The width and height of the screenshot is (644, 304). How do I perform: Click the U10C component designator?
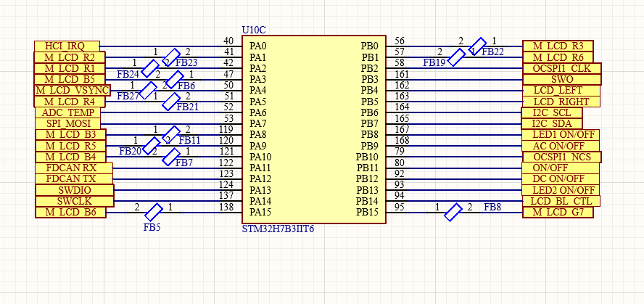pos(254,30)
